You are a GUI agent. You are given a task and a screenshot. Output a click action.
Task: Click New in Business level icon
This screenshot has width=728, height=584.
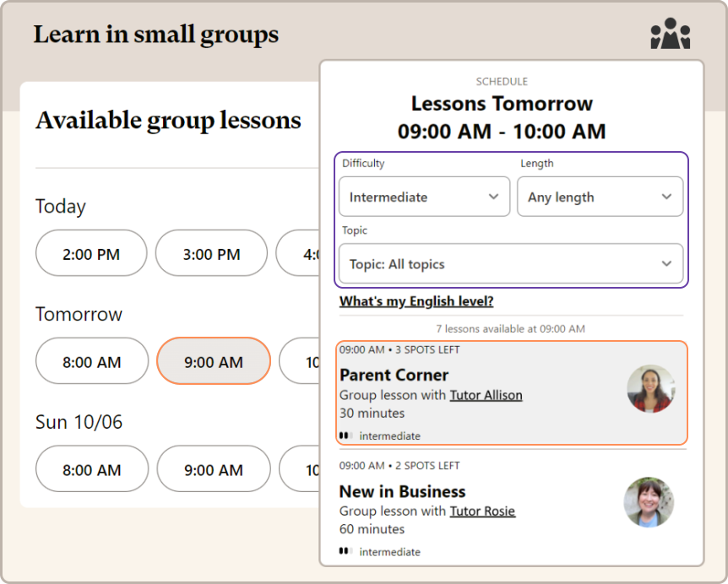click(345, 551)
